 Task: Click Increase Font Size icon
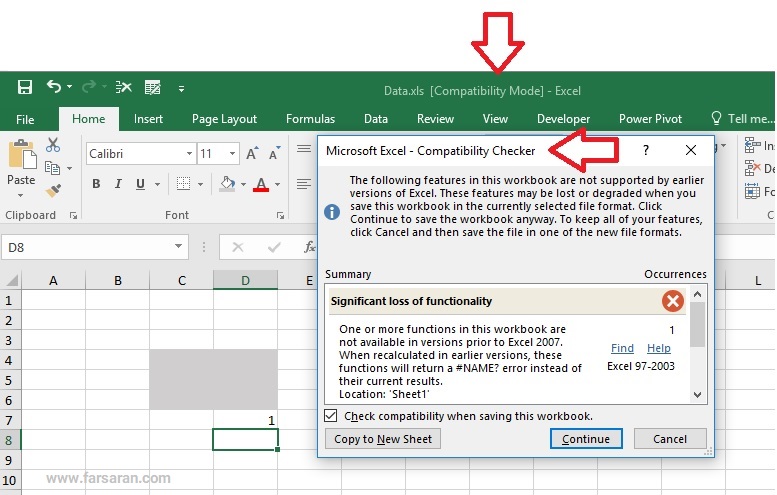[252, 154]
